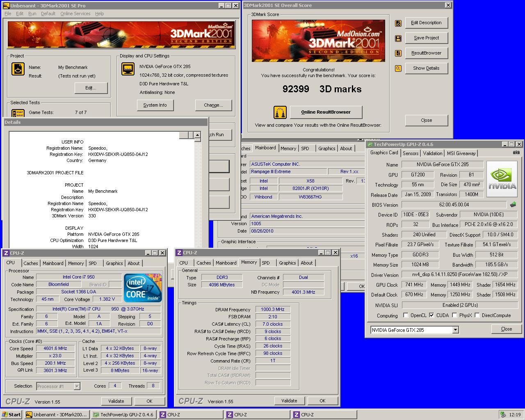Click the Core Speed 4601.6 MHz field
This screenshot has height=420, width=525.
(x=55, y=349)
